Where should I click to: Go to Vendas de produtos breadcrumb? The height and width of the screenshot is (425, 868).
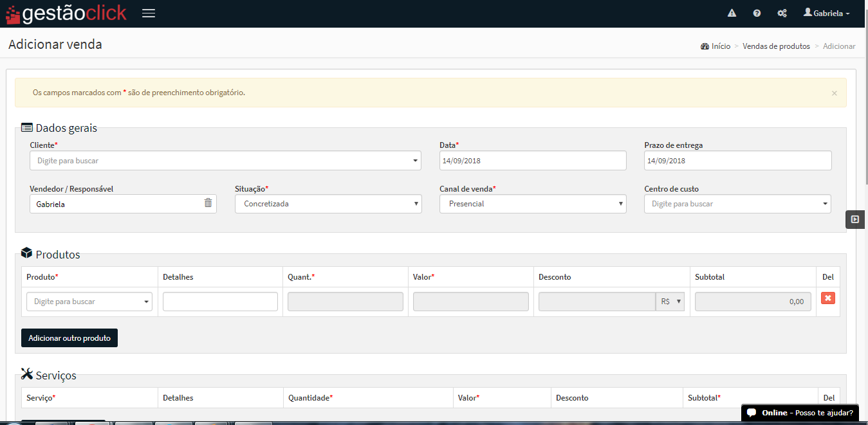776,46
